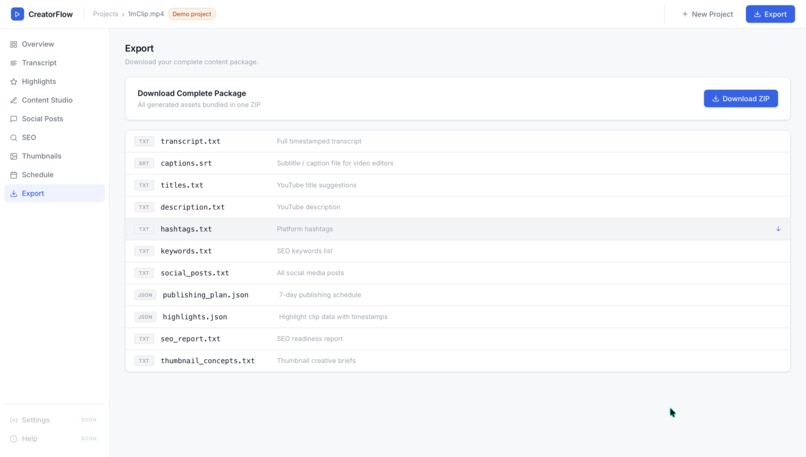Select the titles.txt file name

point(182,185)
